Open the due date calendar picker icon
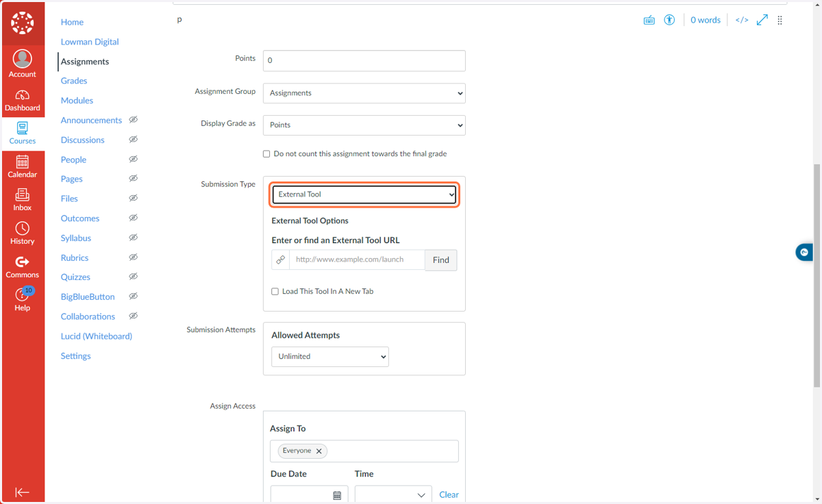Image resolution: width=822 pixels, height=504 pixels. 337,495
